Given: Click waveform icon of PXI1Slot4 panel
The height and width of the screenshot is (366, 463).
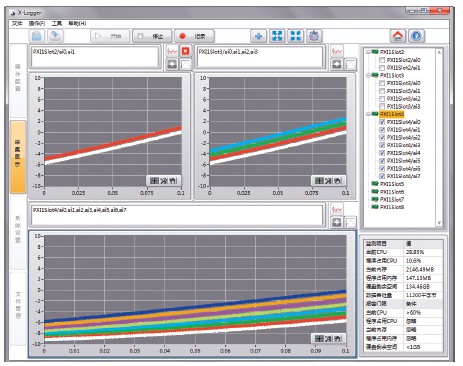Looking at the screenshot, I should coord(337,209).
